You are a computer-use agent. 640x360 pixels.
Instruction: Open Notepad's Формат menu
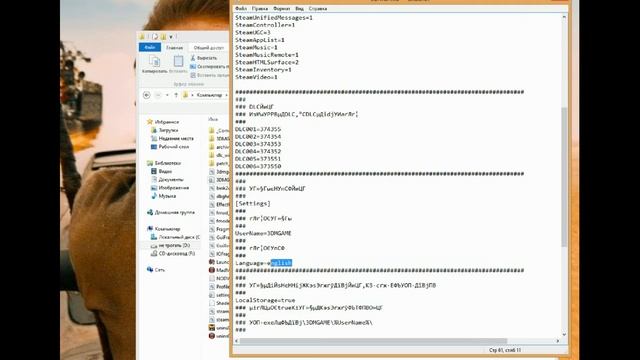pyautogui.click(x=281, y=9)
